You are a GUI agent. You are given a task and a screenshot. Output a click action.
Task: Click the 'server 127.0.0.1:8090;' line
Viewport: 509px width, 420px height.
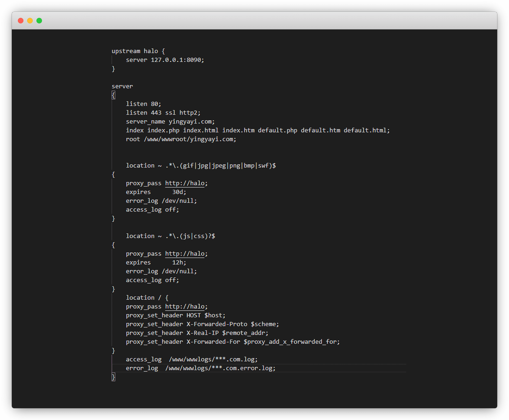[165, 60]
